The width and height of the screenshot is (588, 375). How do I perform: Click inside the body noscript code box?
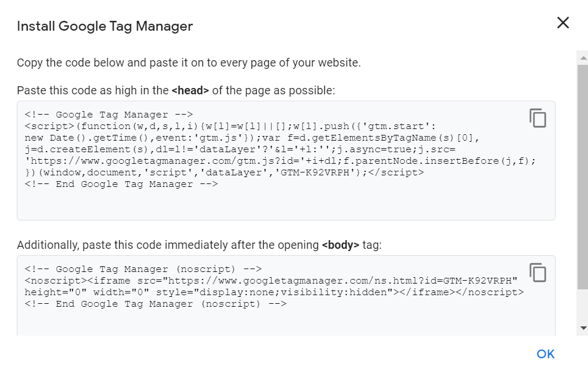[286, 296]
